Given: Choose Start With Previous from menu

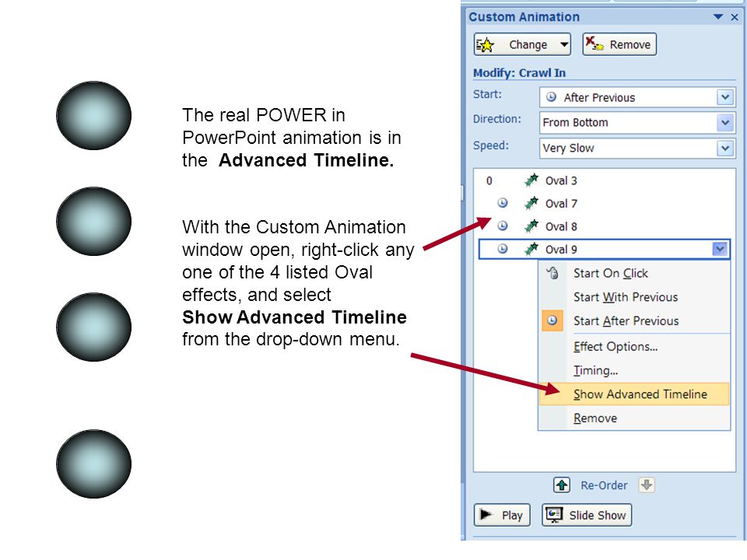Looking at the screenshot, I should 634,297.
